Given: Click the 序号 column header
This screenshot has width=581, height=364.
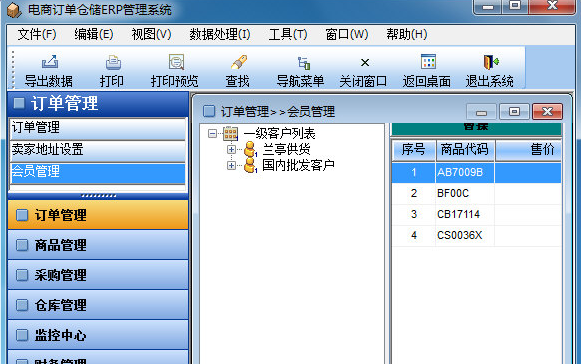Looking at the screenshot, I should coord(414,150).
